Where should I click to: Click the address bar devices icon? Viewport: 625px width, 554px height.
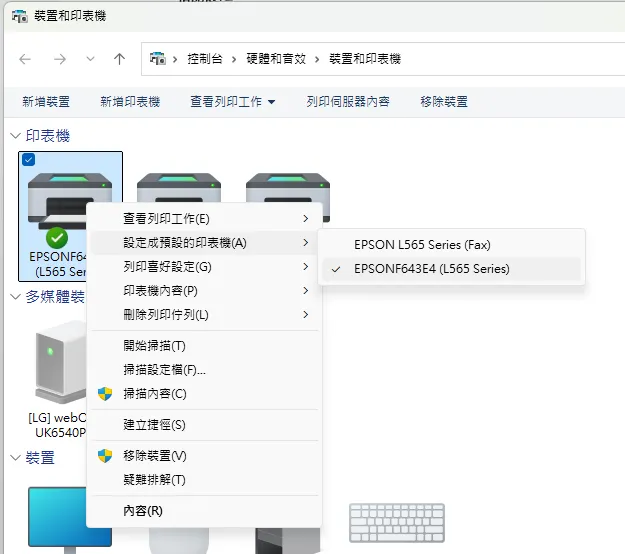pos(157,59)
